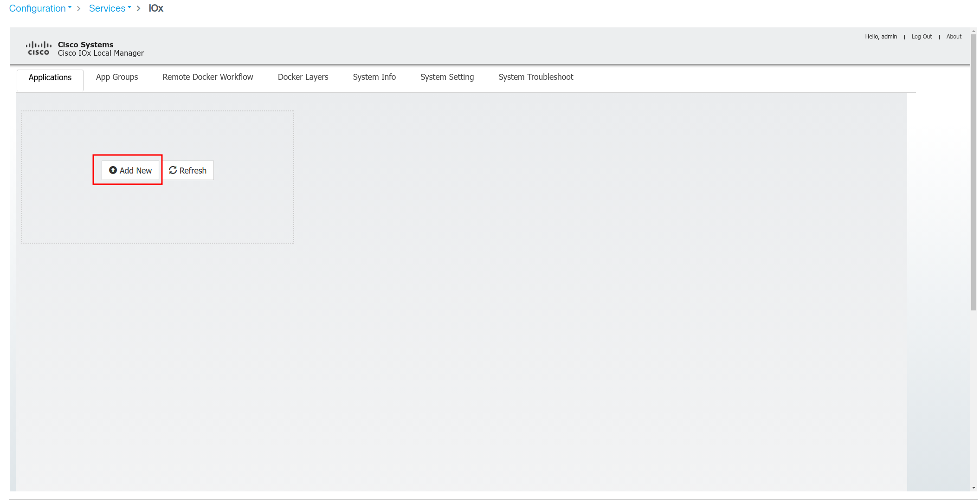Click the scrollbar down arrow
Viewport: 980px width, 503px height.
coord(974,488)
